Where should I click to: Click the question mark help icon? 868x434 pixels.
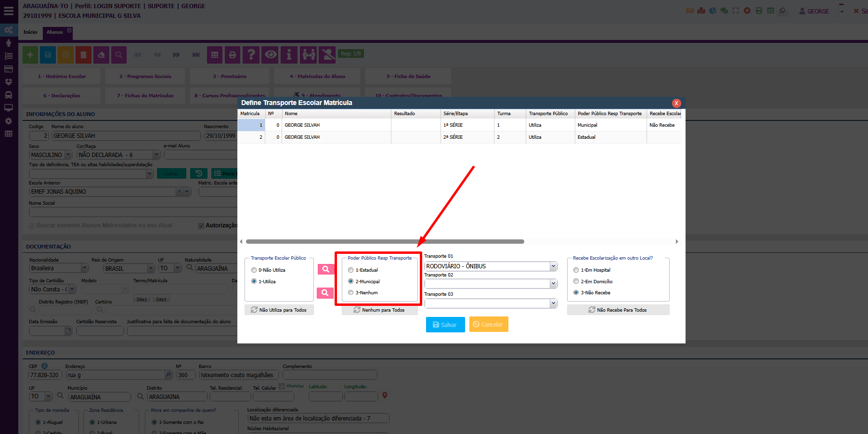tap(251, 55)
